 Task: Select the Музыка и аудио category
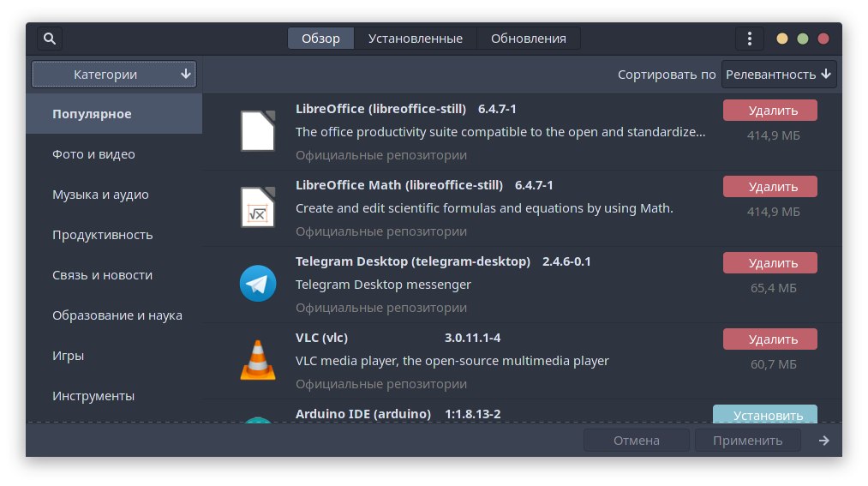tap(114, 195)
